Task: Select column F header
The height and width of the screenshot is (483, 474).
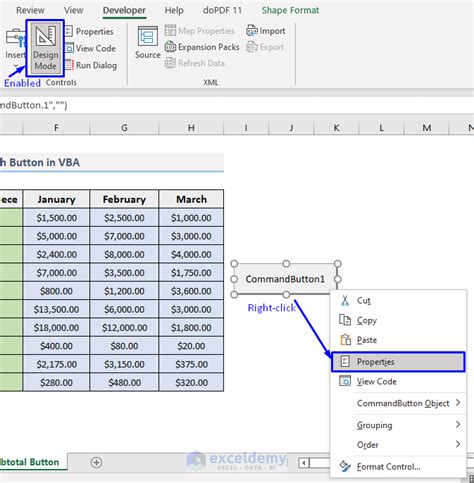Action: 56,127
